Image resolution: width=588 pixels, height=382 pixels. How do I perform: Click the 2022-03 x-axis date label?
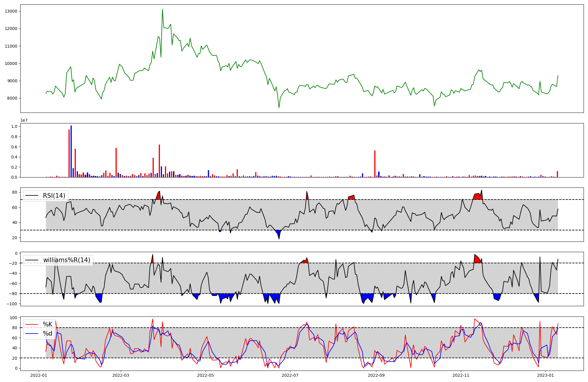(121, 375)
